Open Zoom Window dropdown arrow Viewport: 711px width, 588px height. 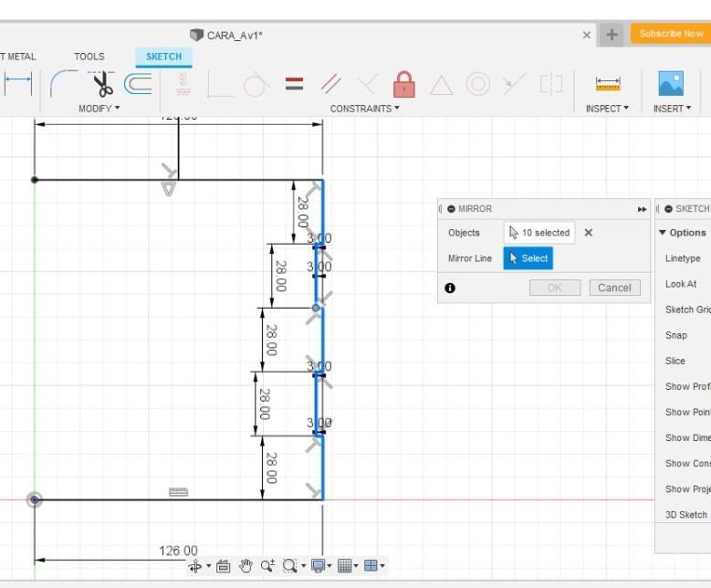[303, 566]
